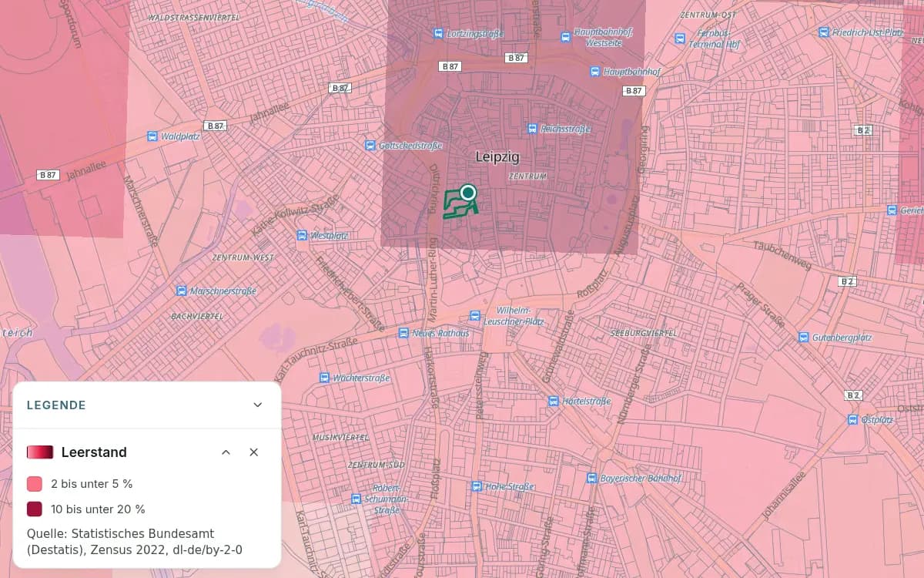Click the Westplatz stop icon
Screen dimensions: 924x578
point(301,235)
